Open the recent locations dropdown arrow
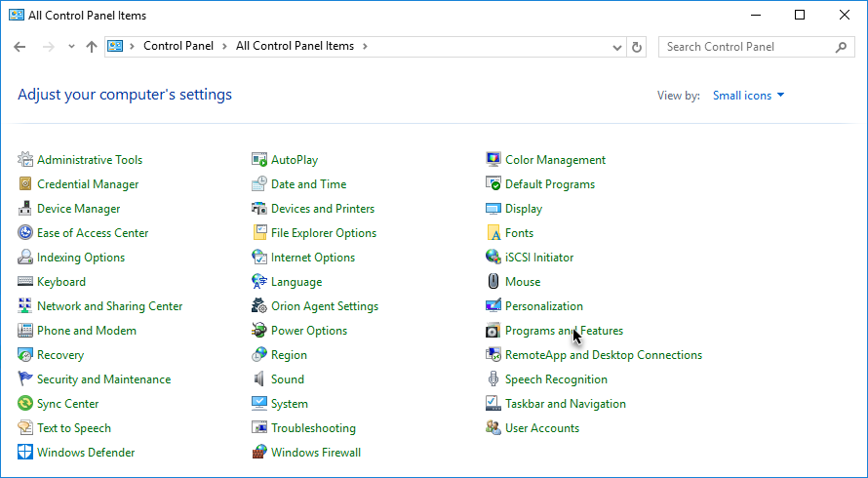Viewport: 868px width, 478px height. [71, 47]
